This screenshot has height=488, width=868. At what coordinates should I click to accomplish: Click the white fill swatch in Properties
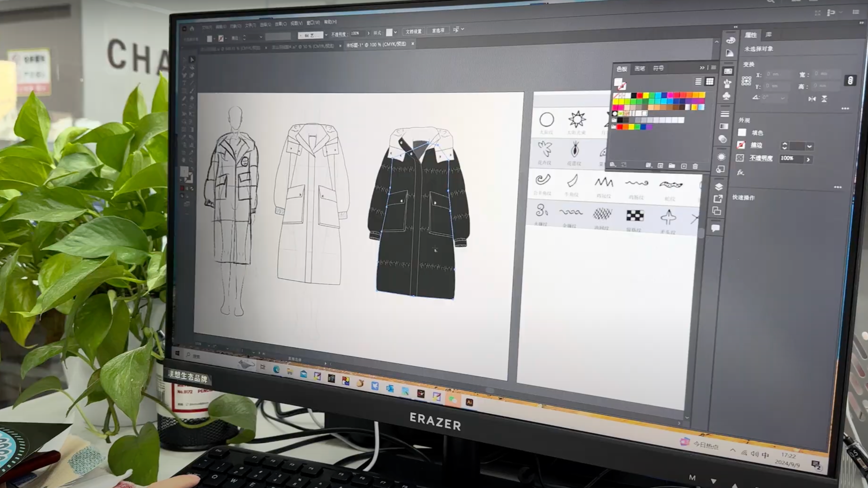coord(742,132)
